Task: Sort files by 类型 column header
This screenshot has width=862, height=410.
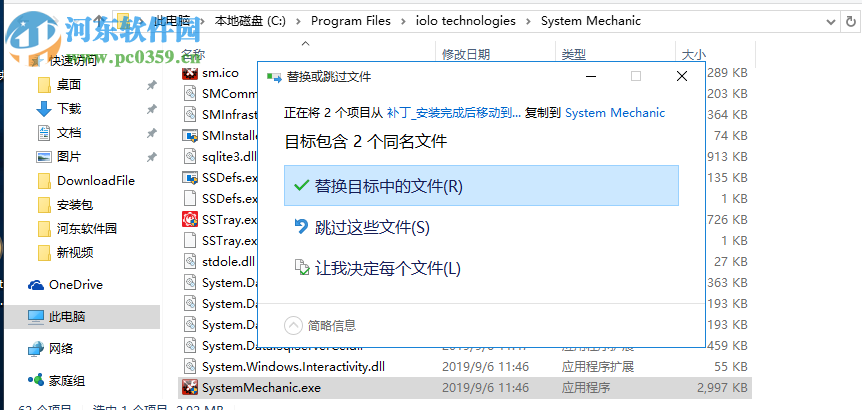Action: tap(573, 53)
